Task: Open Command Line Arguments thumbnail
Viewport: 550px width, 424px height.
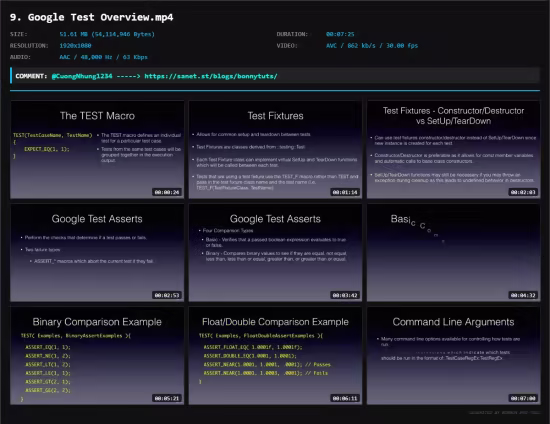Action: click(x=454, y=356)
